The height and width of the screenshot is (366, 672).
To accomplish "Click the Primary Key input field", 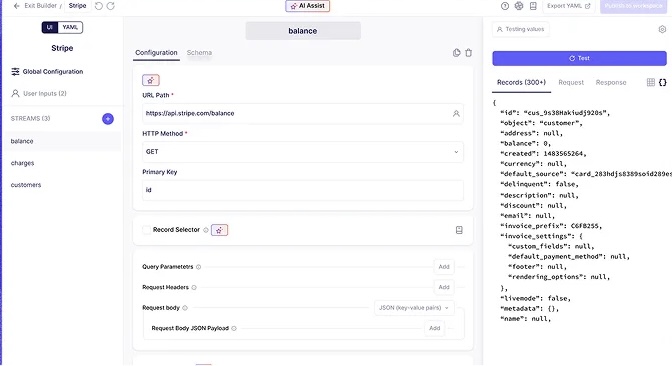I will click(303, 190).
